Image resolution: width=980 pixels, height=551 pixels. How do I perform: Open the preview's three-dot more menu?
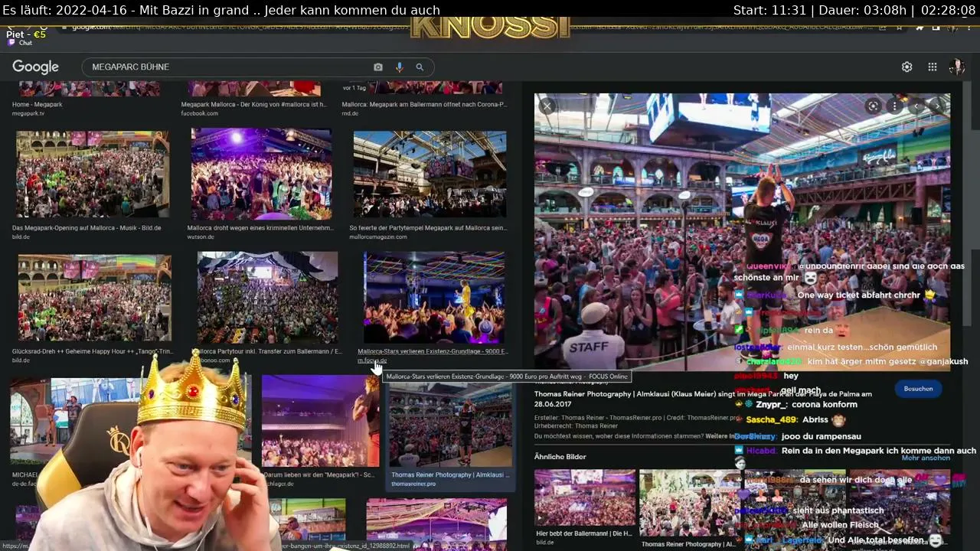[x=893, y=106]
